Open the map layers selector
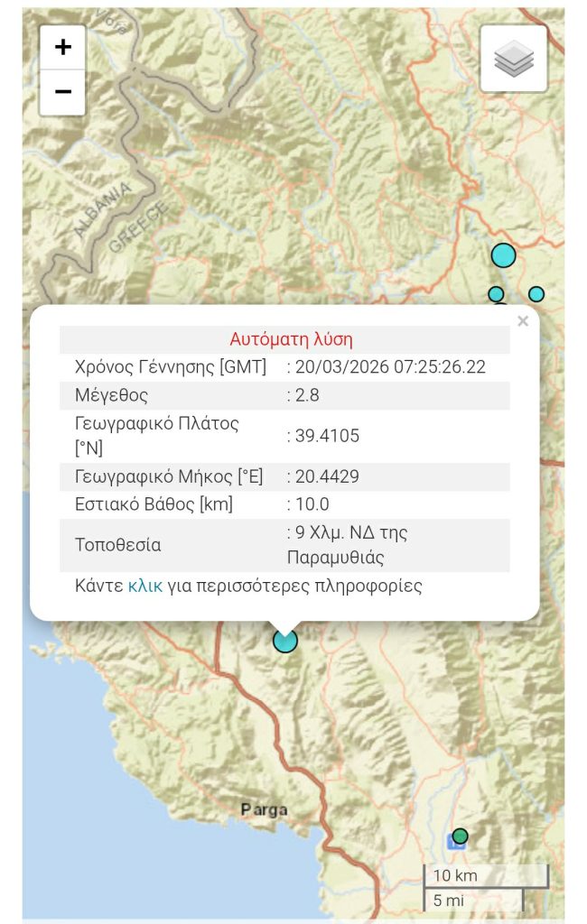 coord(514,59)
